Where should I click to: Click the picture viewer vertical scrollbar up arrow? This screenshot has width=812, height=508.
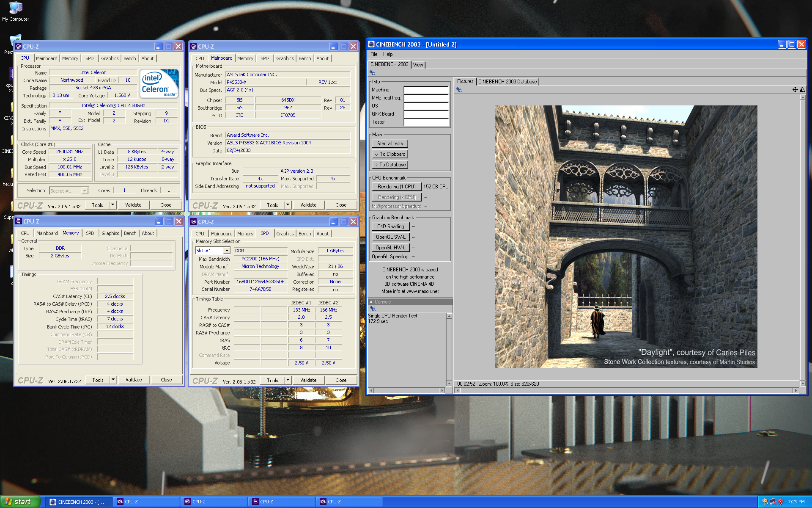803,97
